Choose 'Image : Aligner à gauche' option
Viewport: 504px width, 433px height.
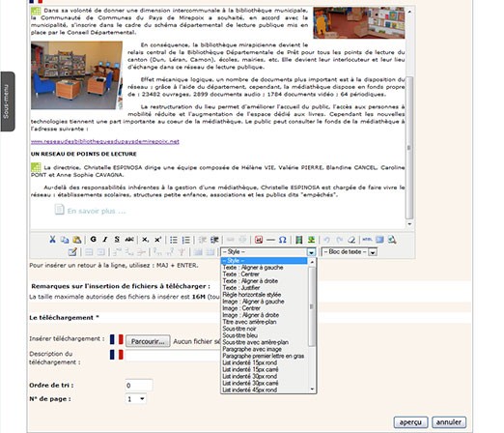coord(254,302)
